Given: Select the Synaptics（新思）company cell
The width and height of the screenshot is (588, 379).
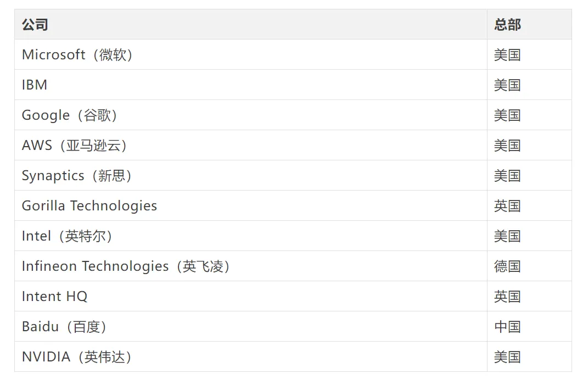Looking at the screenshot, I should click(x=250, y=175).
